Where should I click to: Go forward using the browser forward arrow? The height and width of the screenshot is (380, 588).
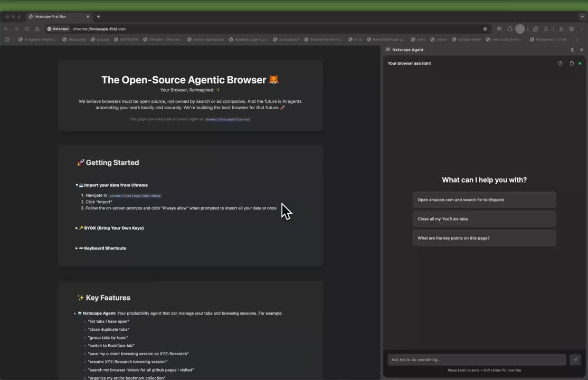(16, 29)
